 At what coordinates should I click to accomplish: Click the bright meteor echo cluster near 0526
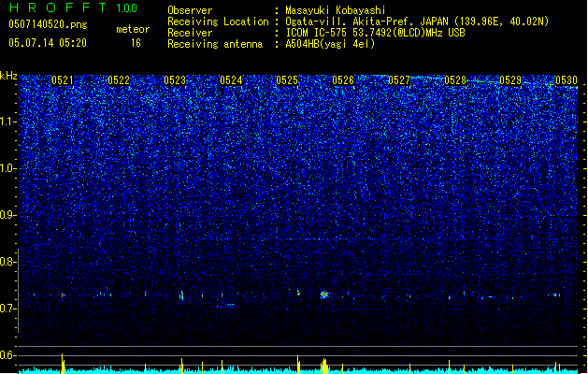click(x=324, y=295)
